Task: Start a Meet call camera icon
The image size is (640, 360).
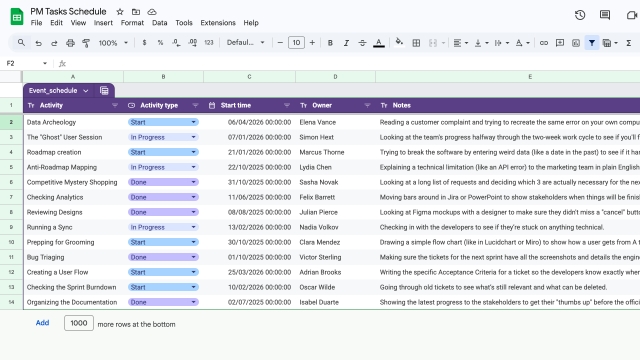Action: point(632,15)
